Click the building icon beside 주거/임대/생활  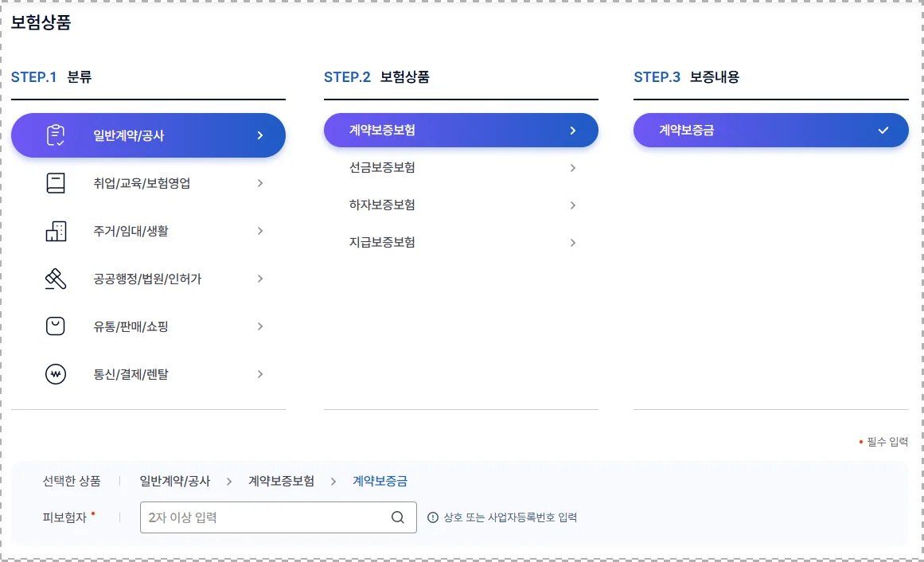click(x=56, y=231)
